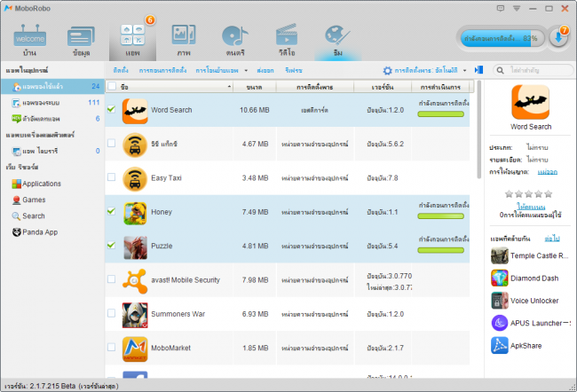Click the Easy Taxi app icon
The image size is (577, 392).
(135, 179)
